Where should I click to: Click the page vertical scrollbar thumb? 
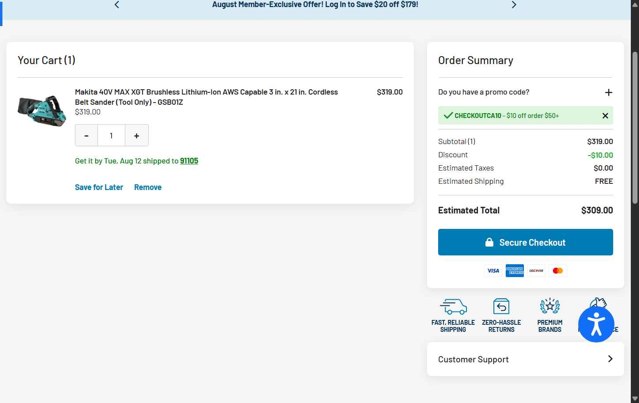point(635,128)
